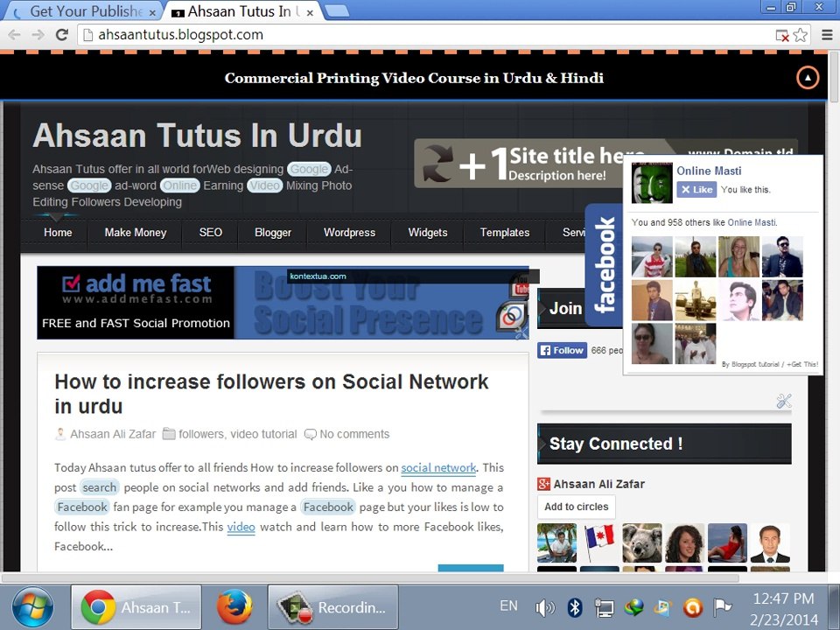Click the EN language indicator
This screenshot has width=840, height=630.
[x=509, y=605]
